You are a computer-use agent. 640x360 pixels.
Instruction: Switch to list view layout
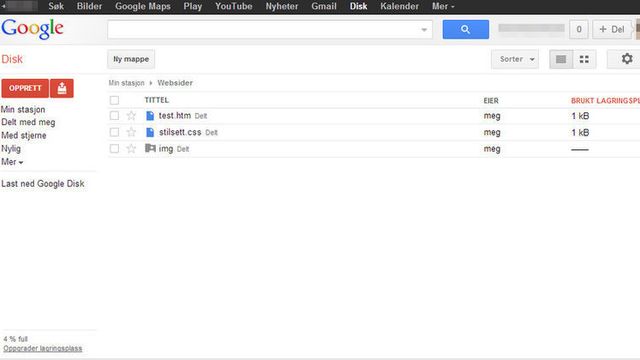(x=561, y=59)
